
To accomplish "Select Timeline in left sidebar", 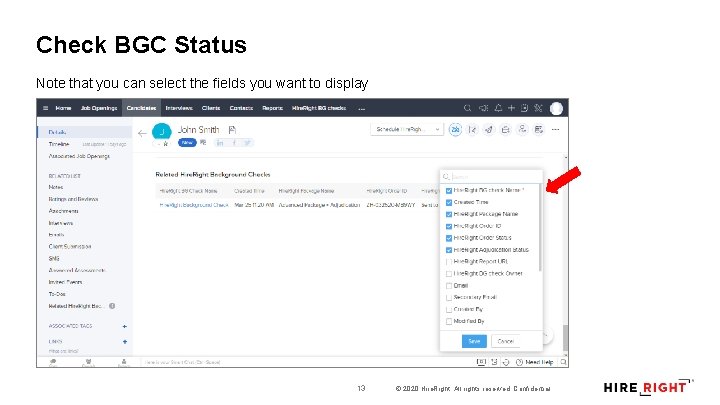I will coord(59,144).
